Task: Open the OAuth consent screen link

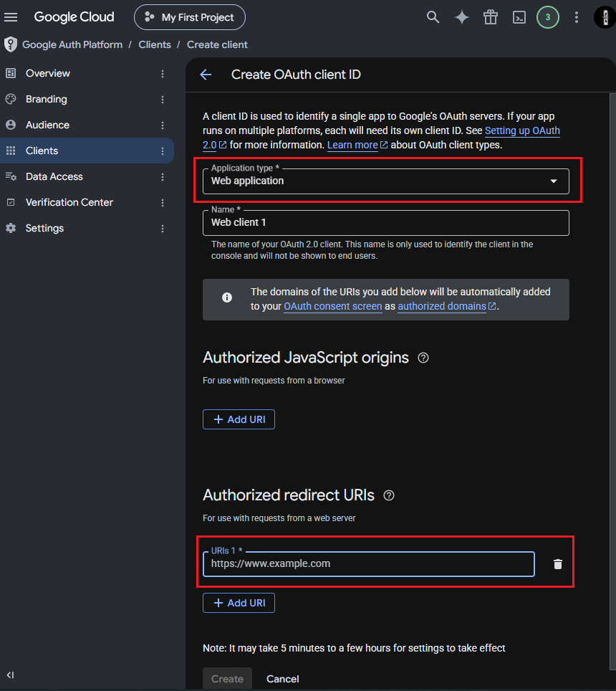Action: (333, 306)
